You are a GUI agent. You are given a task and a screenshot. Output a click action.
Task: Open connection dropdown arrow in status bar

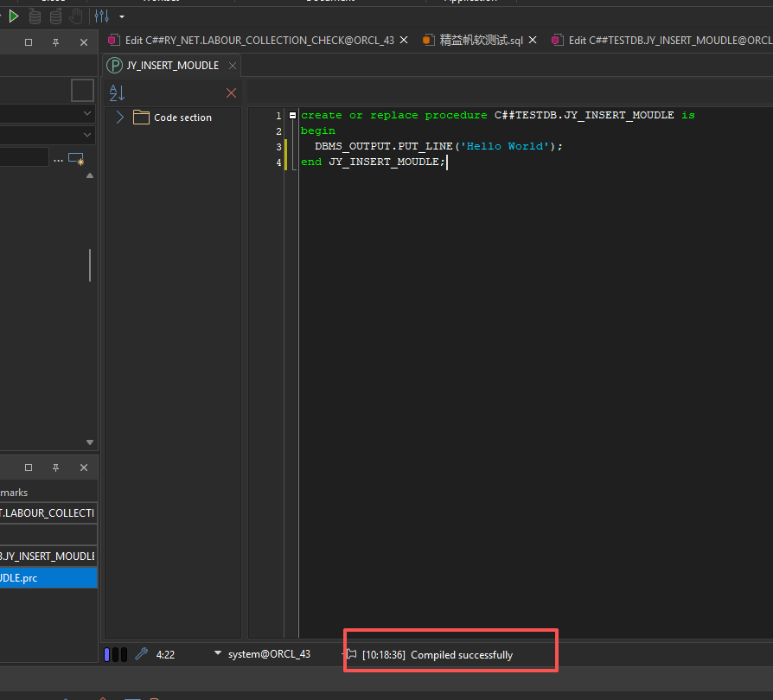click(x=217, y=653)
